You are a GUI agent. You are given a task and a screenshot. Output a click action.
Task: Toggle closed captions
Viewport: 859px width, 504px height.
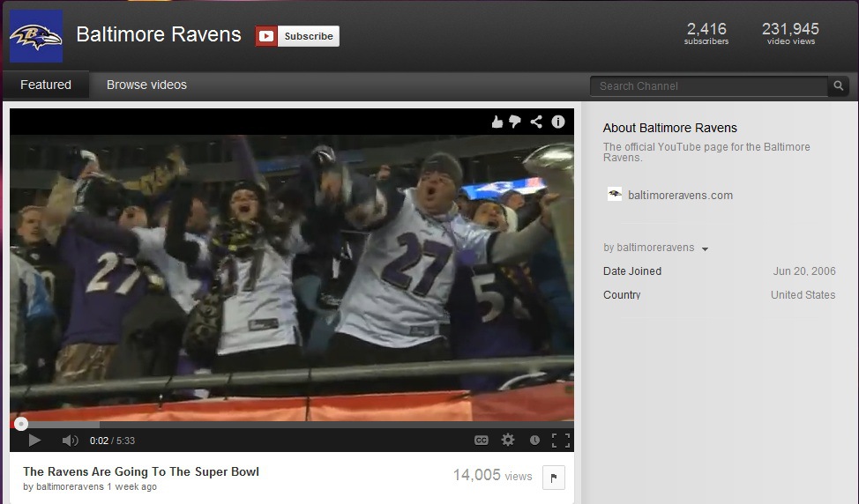[481, 441]
